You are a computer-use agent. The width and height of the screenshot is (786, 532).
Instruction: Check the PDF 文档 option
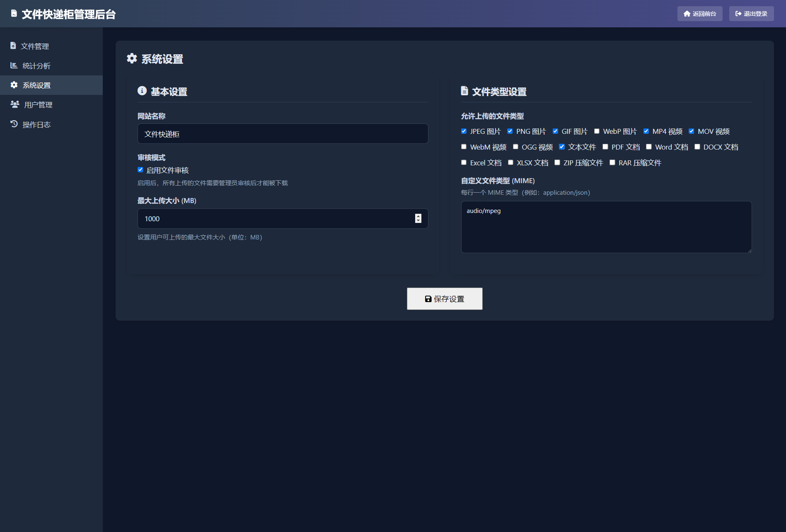[x=605, y=146]
